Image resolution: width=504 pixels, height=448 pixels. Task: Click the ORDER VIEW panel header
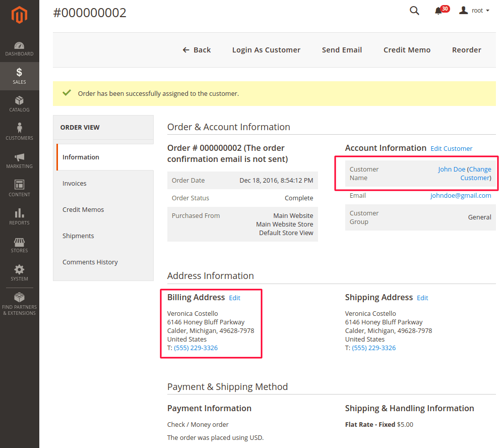(x=103, y=128)
